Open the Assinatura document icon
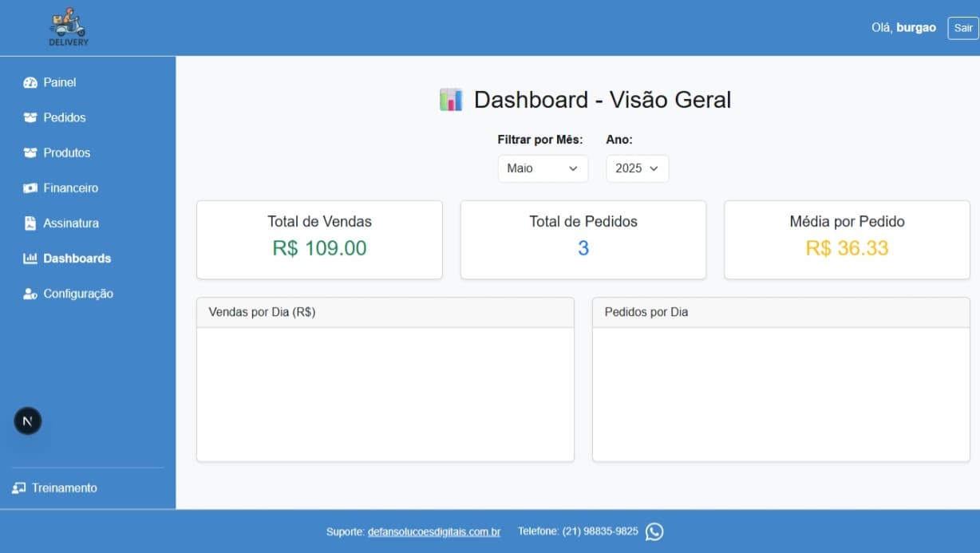This screenshot has width=980, height=553. coord(30,223)
